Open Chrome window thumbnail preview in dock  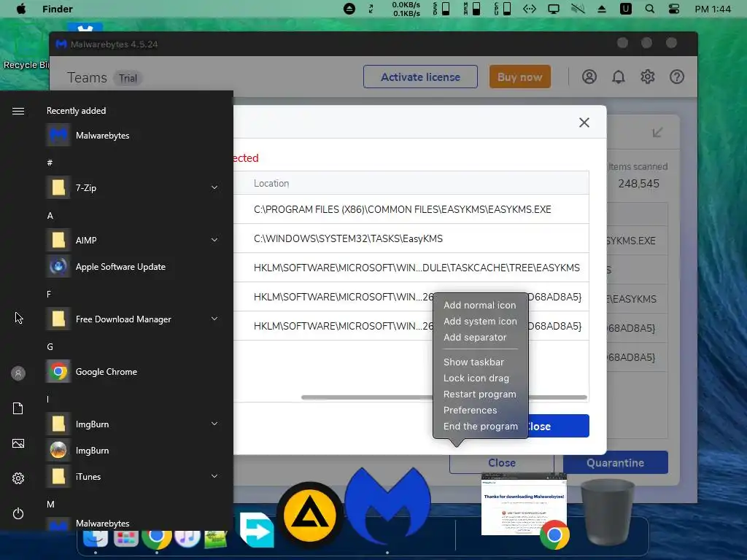(524, 503)
